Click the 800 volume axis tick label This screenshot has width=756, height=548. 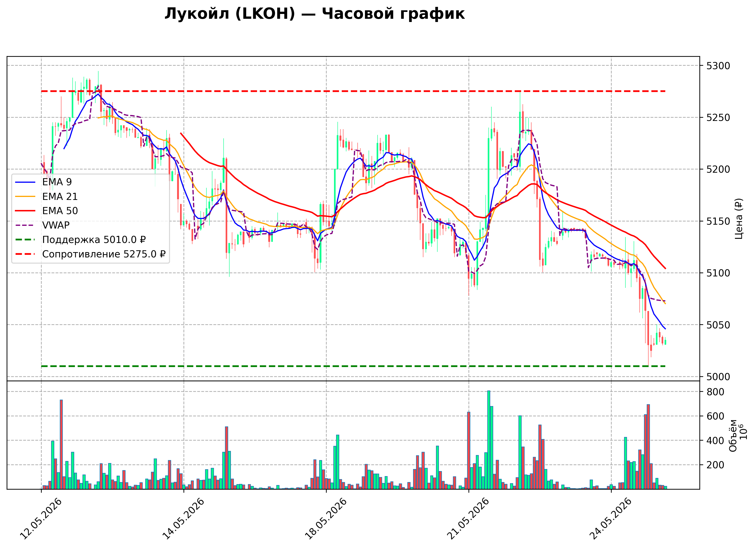(715, 392)
